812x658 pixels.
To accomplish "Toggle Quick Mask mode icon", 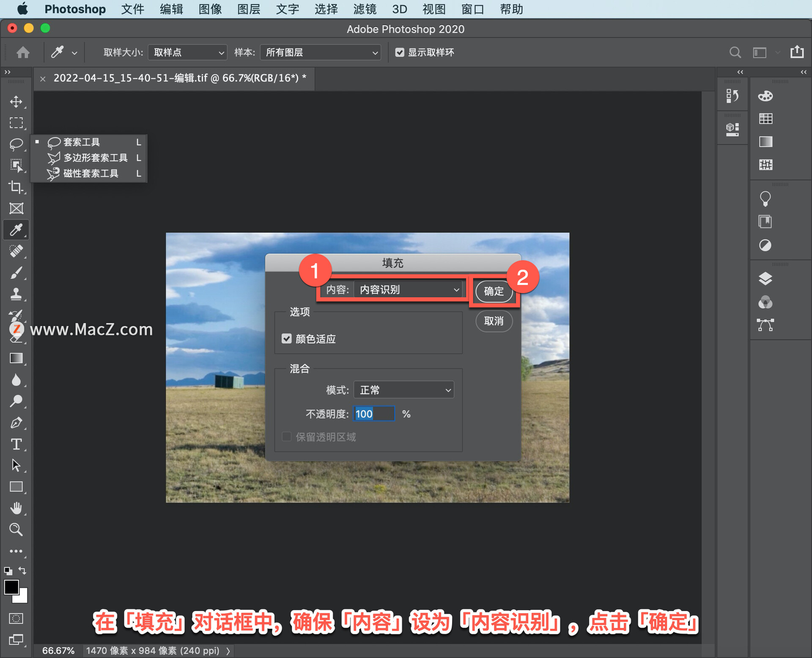I will point(16,618).
